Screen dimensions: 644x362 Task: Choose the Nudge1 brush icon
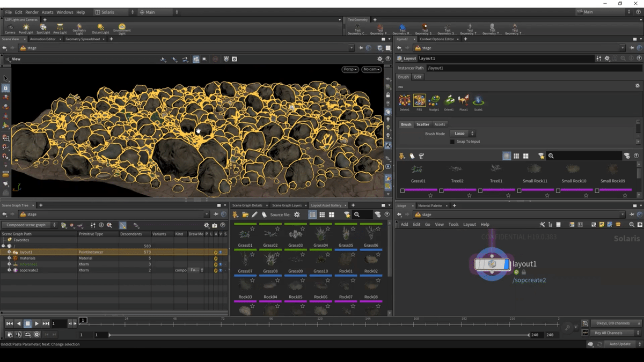click(434, 100)
